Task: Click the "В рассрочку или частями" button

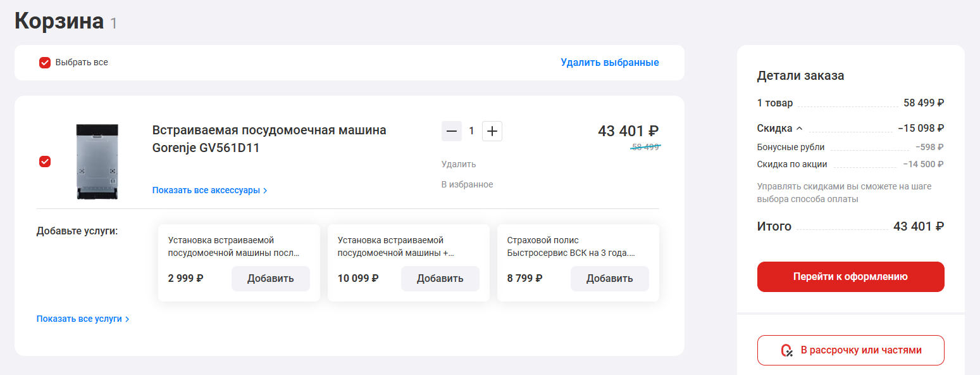Action: [850, 350]
